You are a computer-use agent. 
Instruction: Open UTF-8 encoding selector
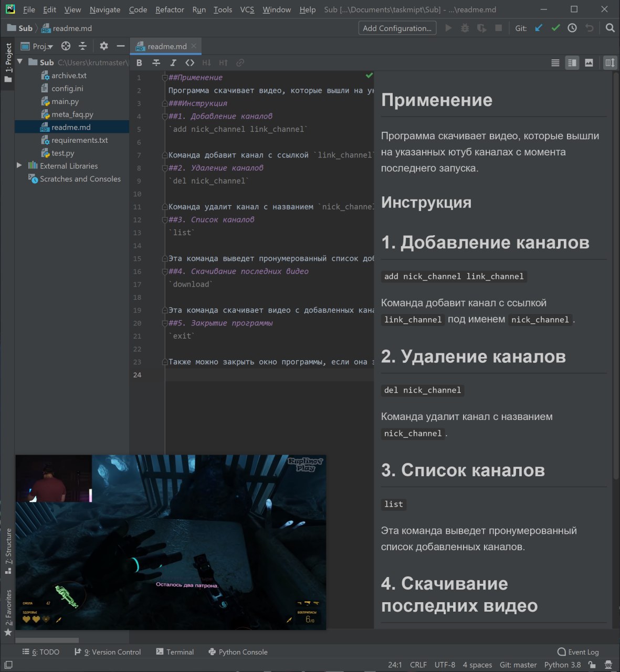(445, 665)
